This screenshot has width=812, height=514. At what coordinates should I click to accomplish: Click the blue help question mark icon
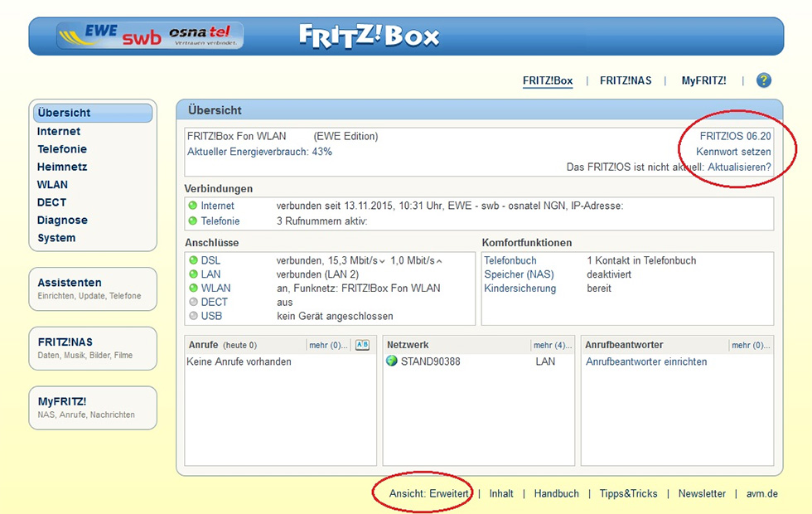pyautogui.click(x=763, y=80)
